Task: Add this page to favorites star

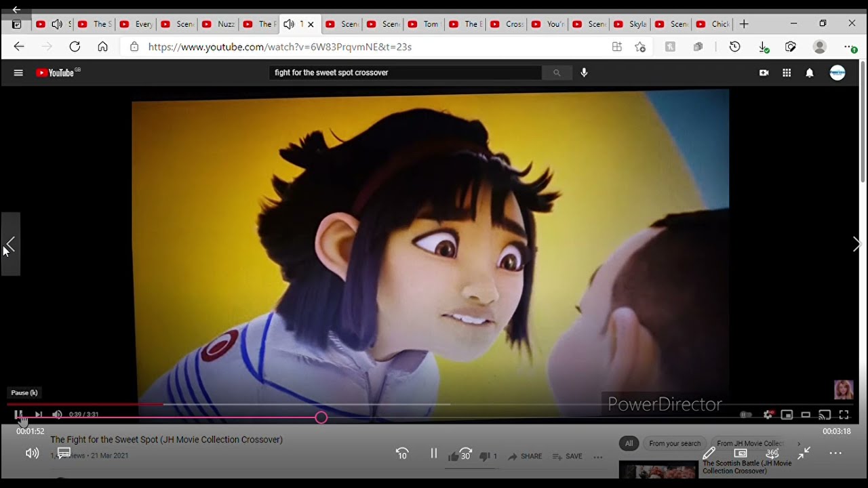Action: tap(640, 47)
